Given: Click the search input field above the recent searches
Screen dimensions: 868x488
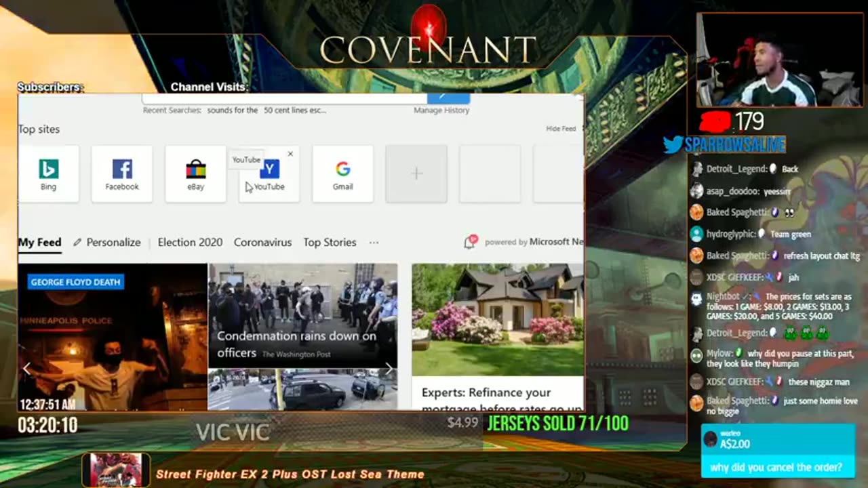Looking at the screenshot, I should pos(285,98).
